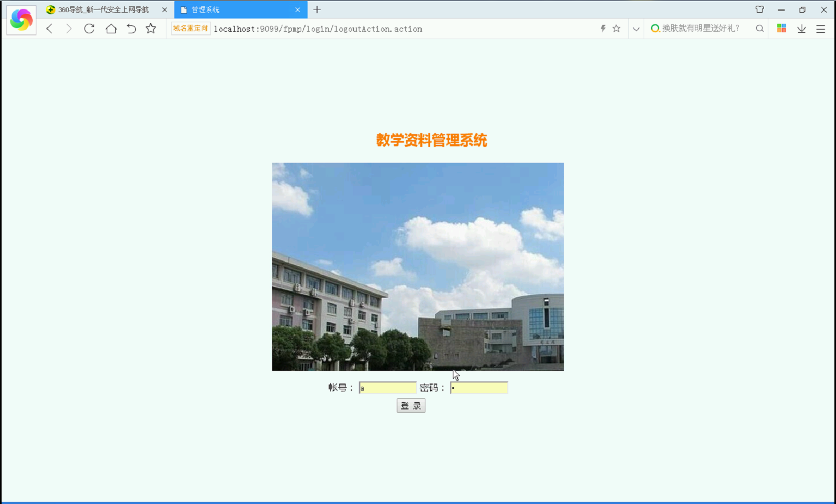
Task: Click the 登录 button
Action: pyautogui.click(x=411, y=406)
